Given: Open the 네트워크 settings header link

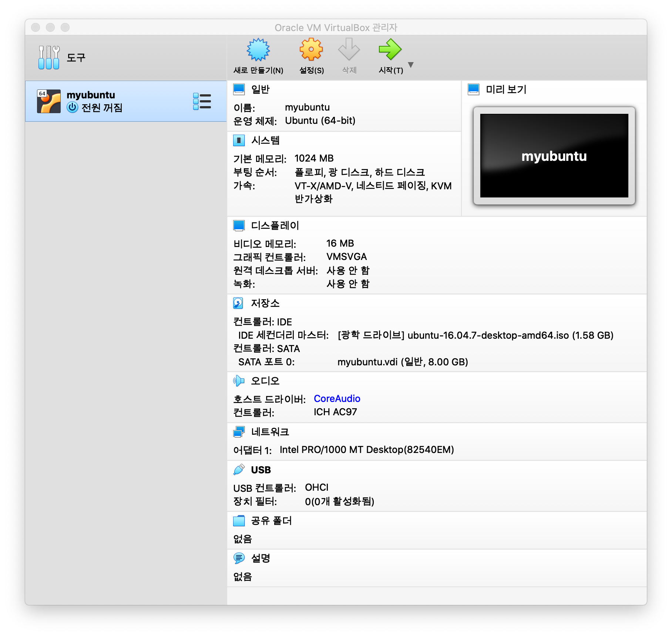Looking at the screenshot, I should coord(270,432).
